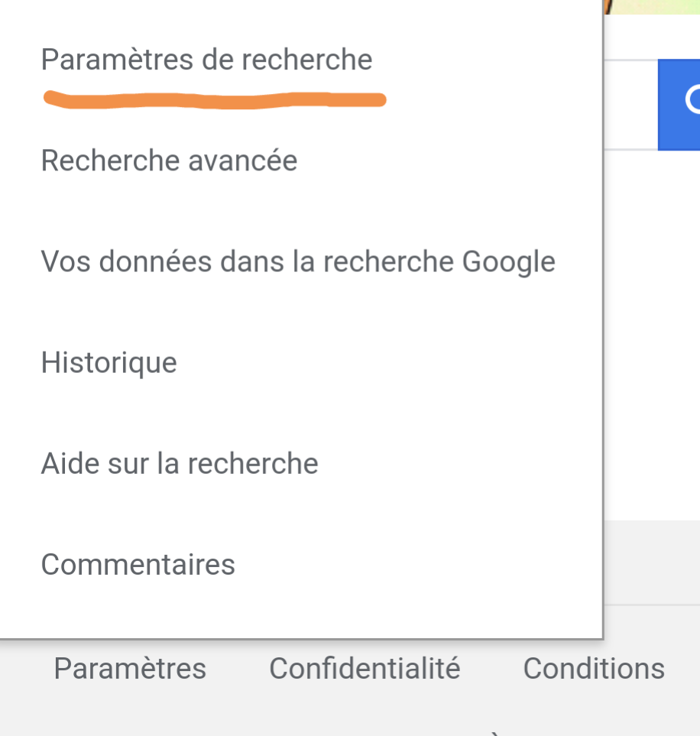Open the Historique menu entry
700x736 pixels.
tap(109, 363)
